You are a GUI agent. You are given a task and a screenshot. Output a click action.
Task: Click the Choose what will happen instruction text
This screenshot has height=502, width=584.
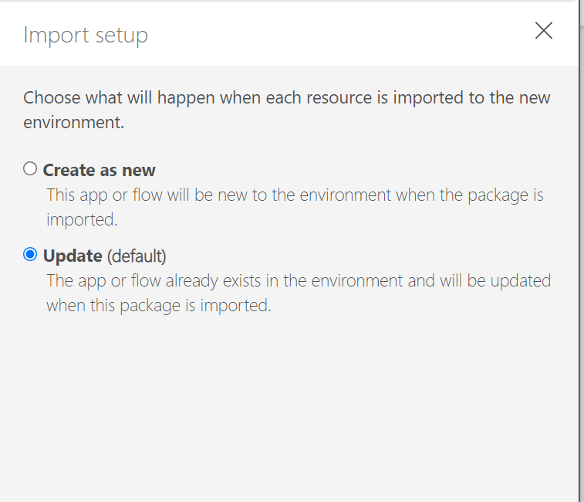287,110
